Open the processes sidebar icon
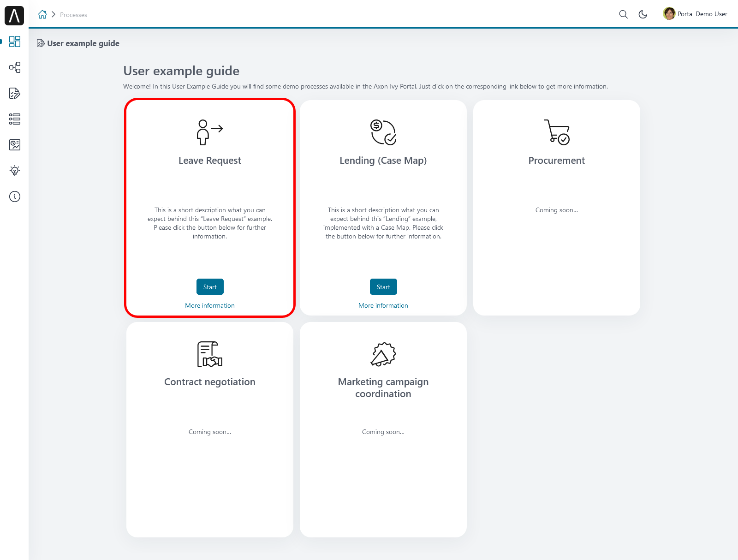 15,67
